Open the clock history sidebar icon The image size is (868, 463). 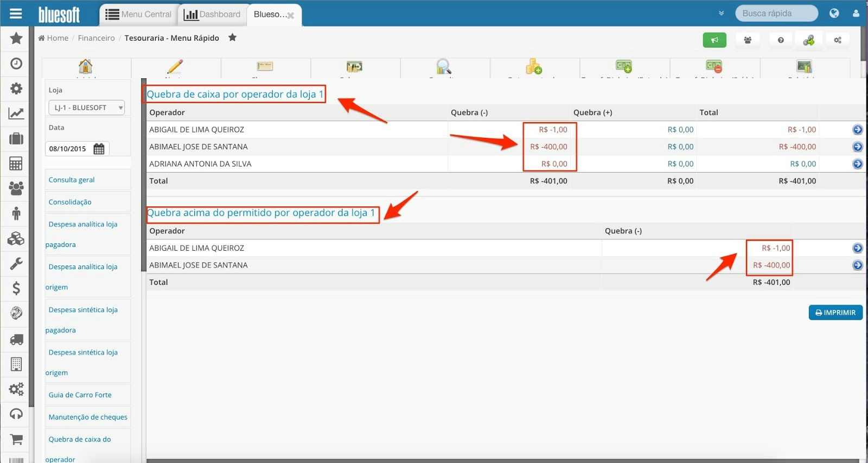click(x=16, y=64)
